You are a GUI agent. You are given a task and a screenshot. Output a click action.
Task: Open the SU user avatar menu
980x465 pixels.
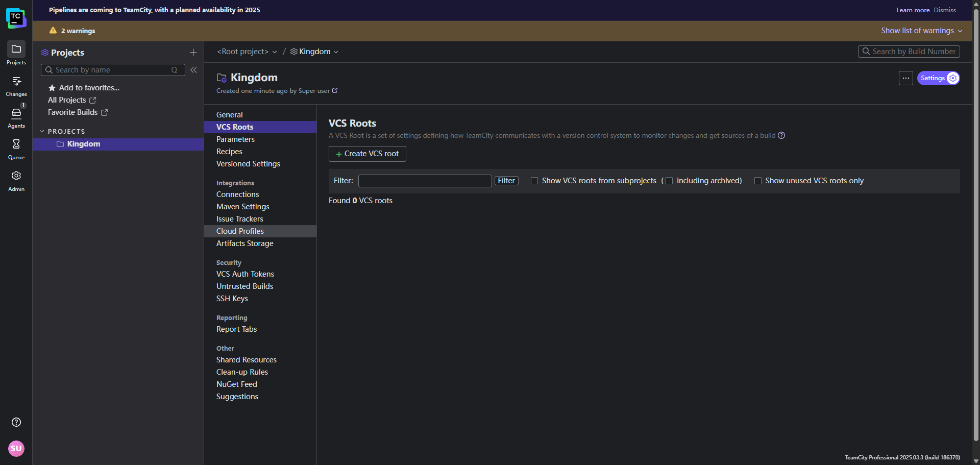click(x=16, y=449)
